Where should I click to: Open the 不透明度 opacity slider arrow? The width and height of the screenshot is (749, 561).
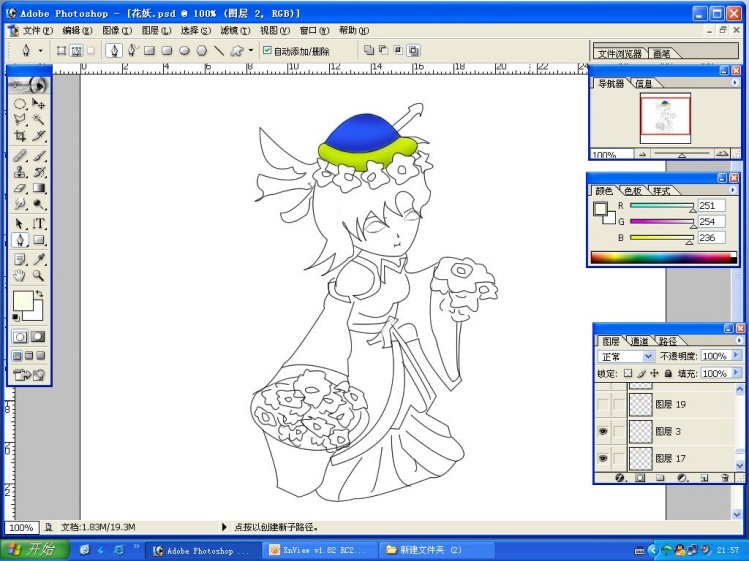[x=736, y=356]
